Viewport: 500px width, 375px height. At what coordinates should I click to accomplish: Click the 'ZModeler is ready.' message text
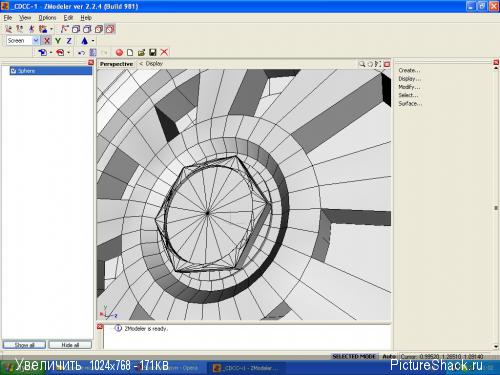[146, 329]
